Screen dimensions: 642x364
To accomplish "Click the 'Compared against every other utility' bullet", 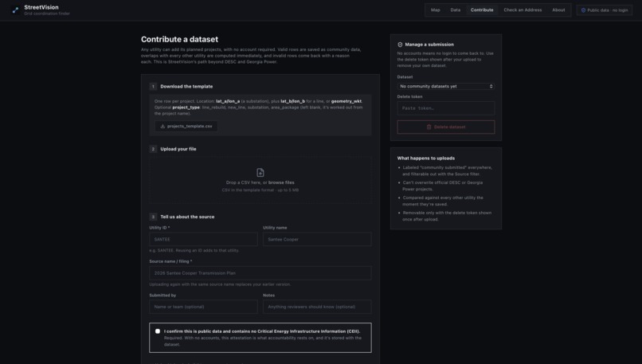I will click(x=443, y=201).
